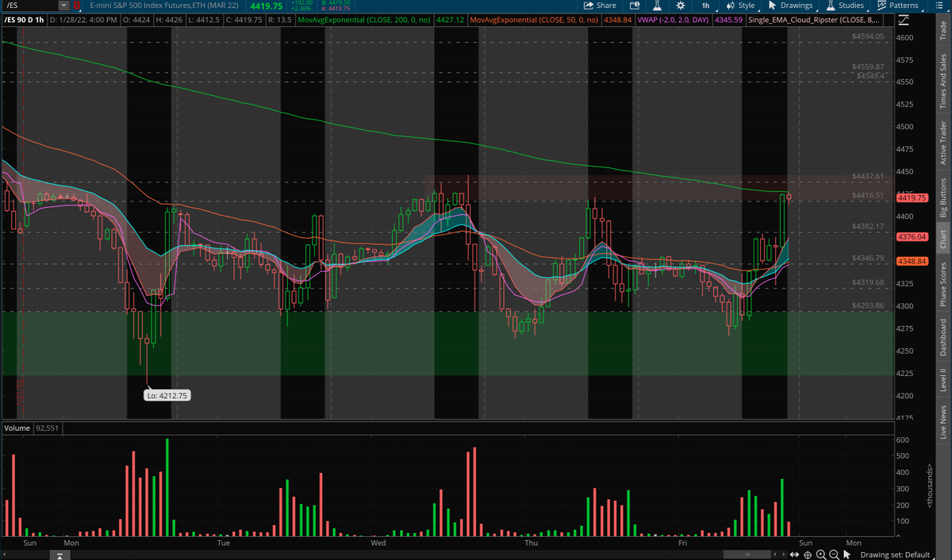Select the Big Buttons sidebar tab
952x560 pixels.
click(942, 198)
